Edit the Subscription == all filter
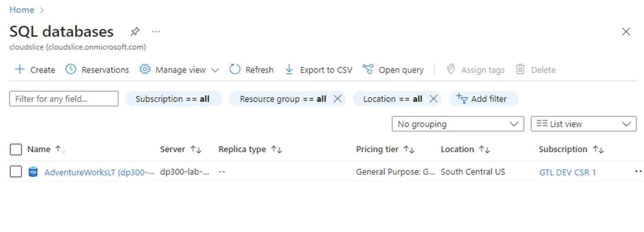644x232 pixels. [x=173, y=99]
